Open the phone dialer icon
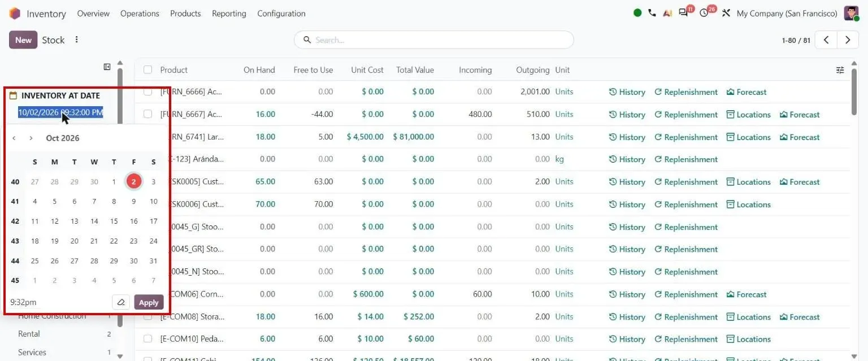Viewport: 868px width, 361px height. click(x=652, y=13)
